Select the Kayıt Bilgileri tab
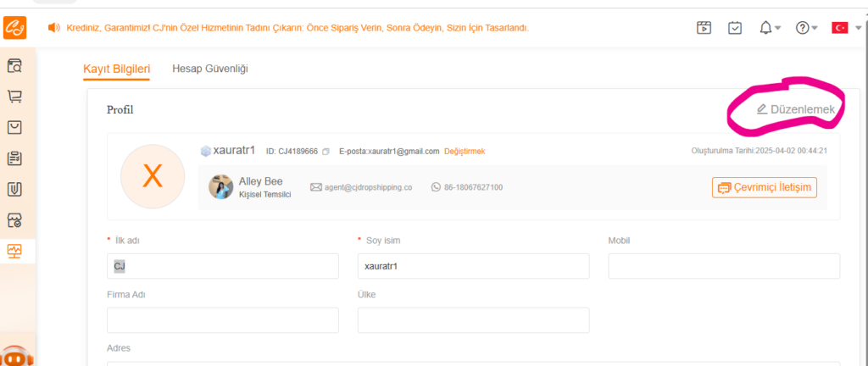 point(117,69)
